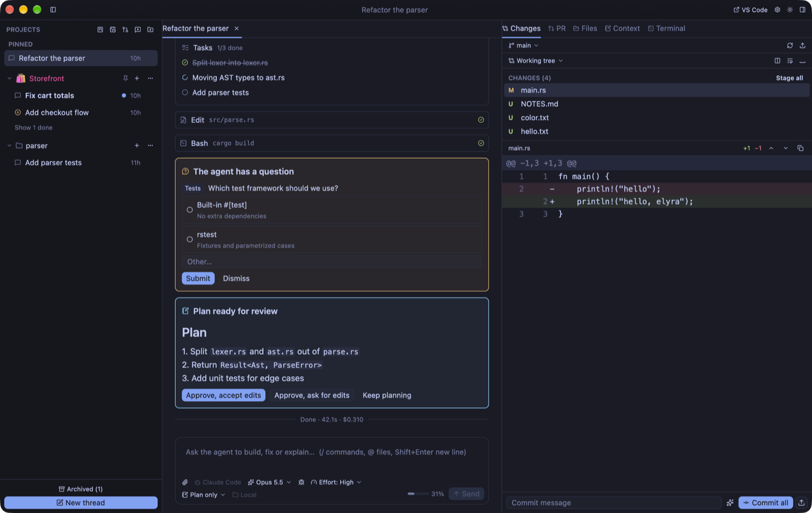Switch to the Files tab
The height and width of the screenshot is (513, 812).
tap(585, 28)
